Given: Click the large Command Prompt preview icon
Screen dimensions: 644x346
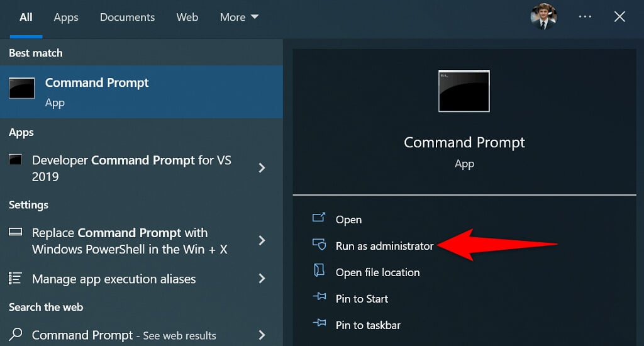Looking at the screenshot, I should point(464,91).
